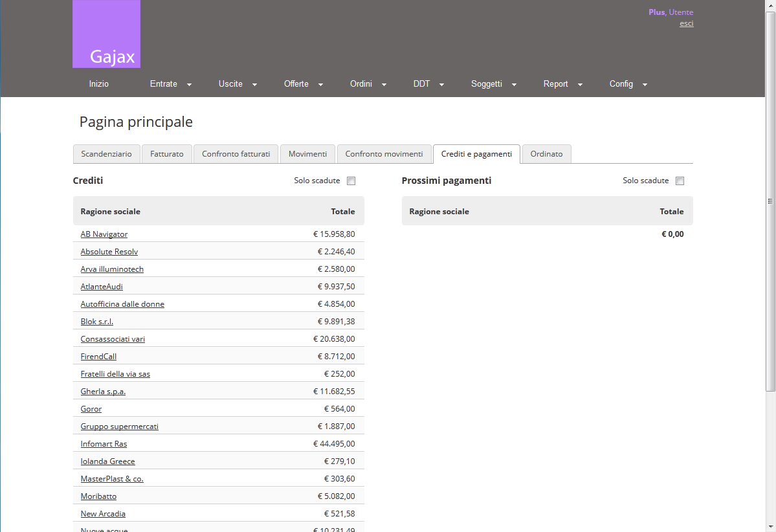Screen dimensions: 776x532
Task: Open the Absolute Resolv link
Action: pyautogui.click(x=109, y=251)
